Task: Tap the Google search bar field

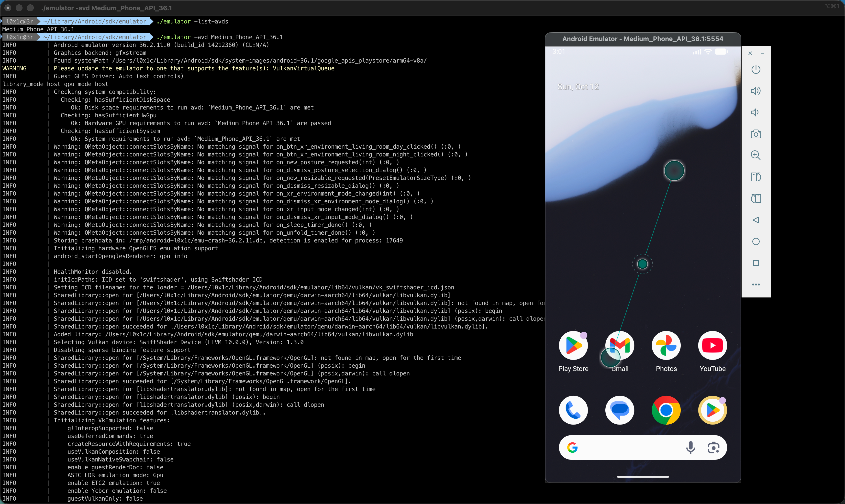Action: click(x=628, y=448)
